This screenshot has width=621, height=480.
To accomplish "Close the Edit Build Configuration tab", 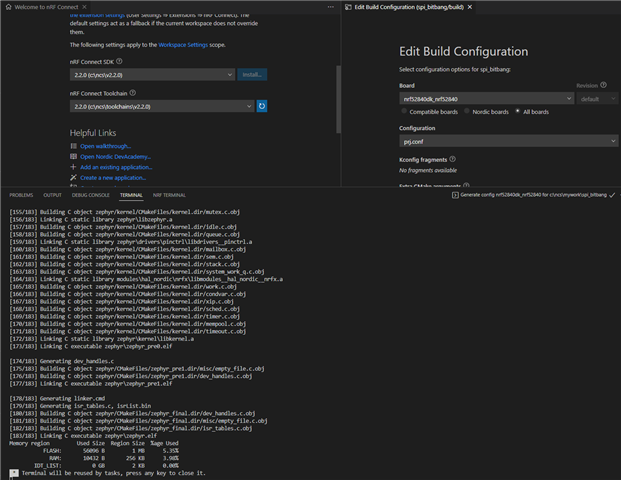I will click(x=470, y=7).
